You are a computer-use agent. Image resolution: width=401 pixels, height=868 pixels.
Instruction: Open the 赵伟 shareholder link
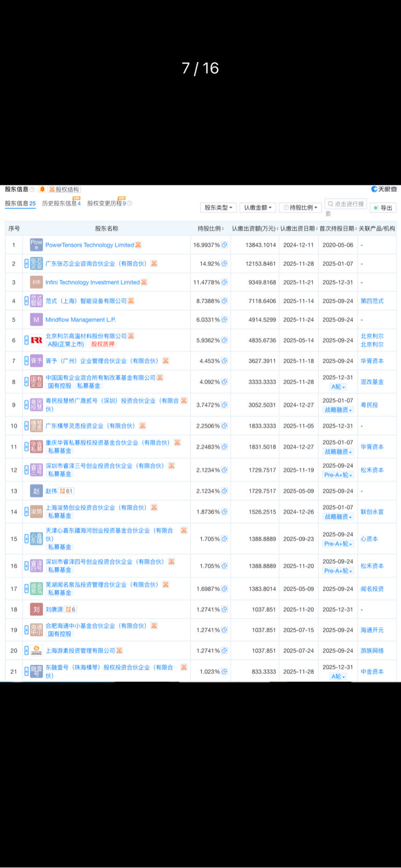click(51, 491)
